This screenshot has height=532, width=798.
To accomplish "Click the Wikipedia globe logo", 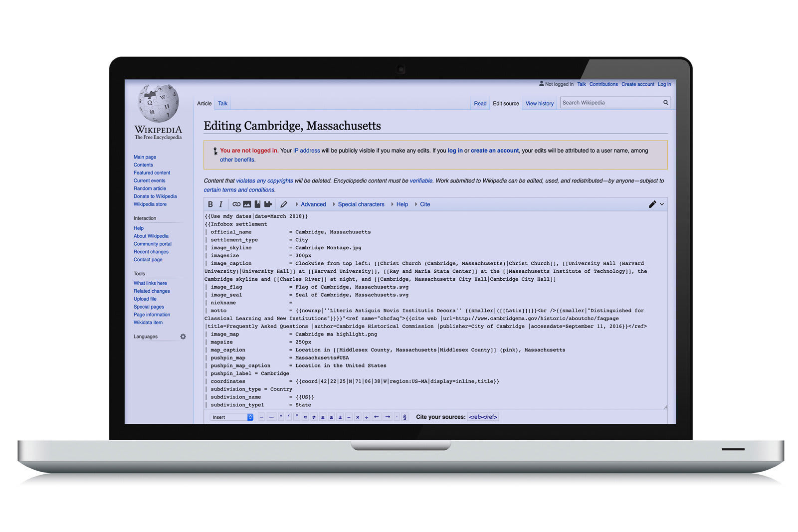I will (158, 103).
